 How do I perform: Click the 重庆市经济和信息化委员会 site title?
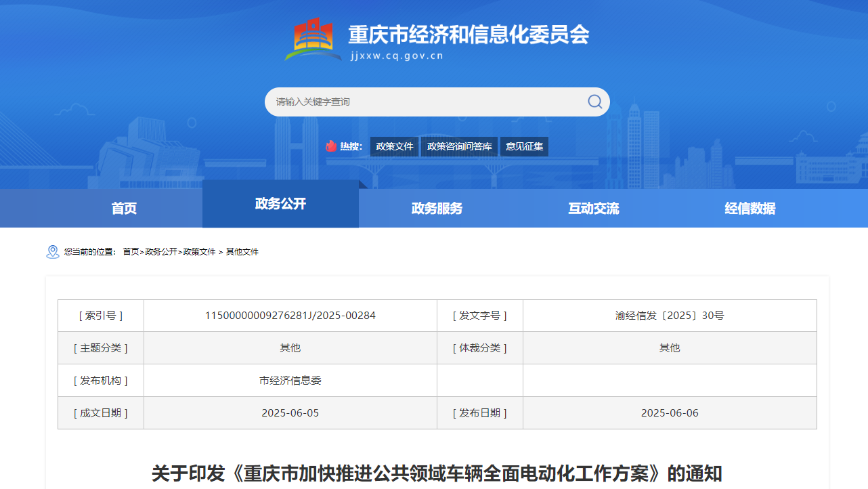point(469,34)
